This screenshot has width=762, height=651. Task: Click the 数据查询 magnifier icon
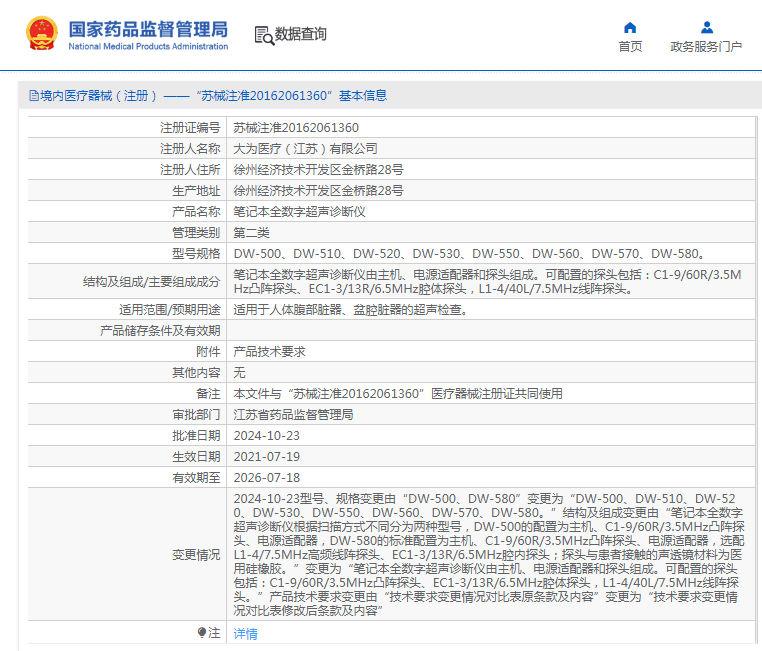(x=264, y=35)
